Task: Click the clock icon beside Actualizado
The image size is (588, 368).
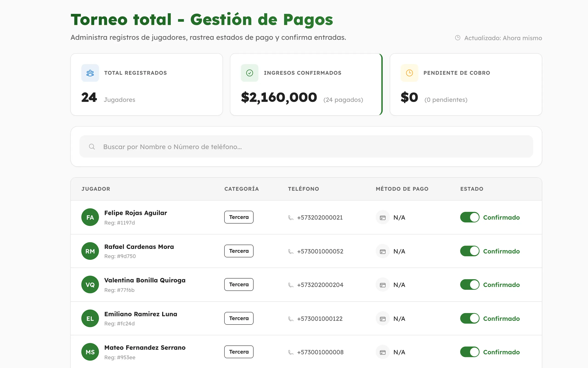Action: coord(458,38)
